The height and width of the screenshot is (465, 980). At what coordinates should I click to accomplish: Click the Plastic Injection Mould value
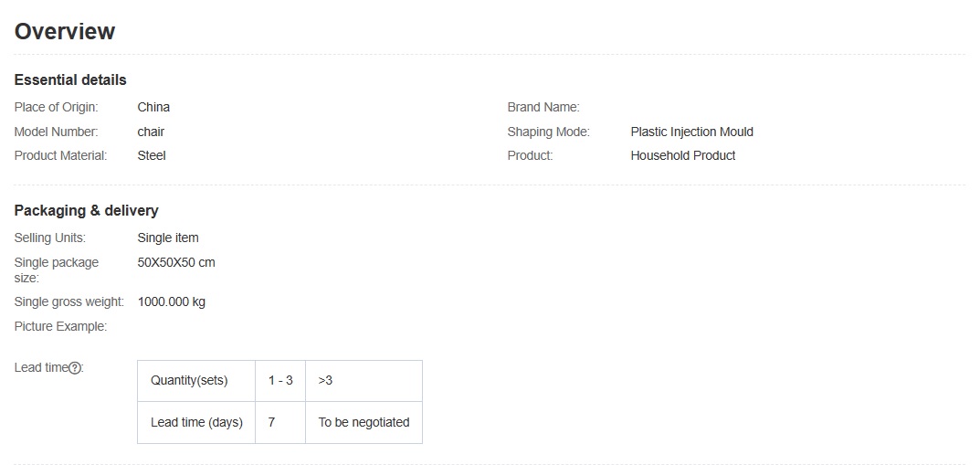[691, 132]
